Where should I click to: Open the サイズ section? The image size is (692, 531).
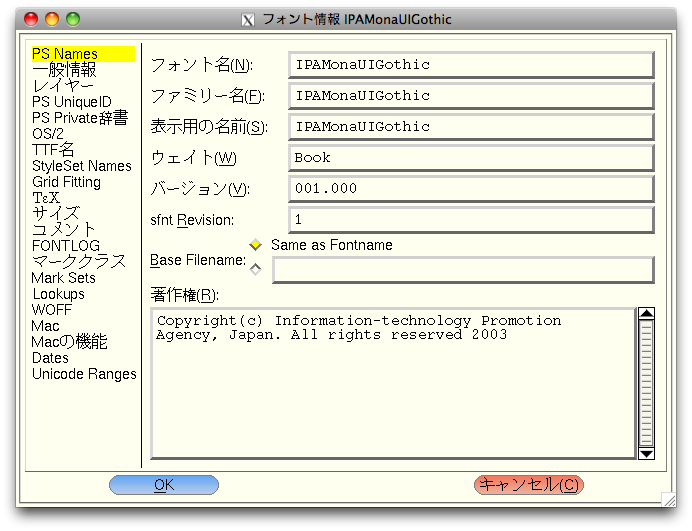pos(56,214)
